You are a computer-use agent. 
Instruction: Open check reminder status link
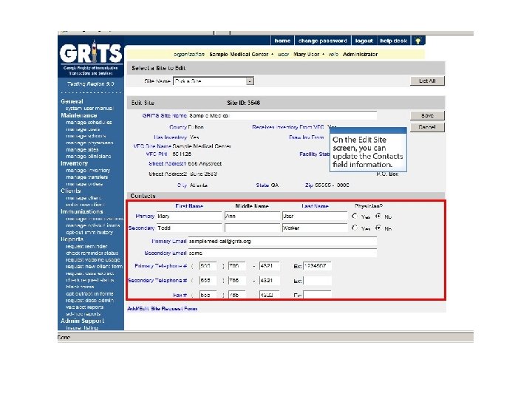[x=92, y=253]
